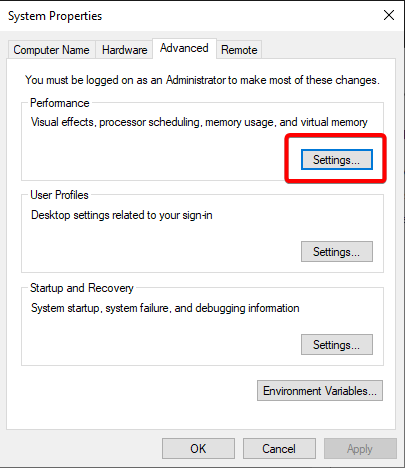Click the System Properties title bar text
This screenshot has width=405, height=468.
pos(55,16)
